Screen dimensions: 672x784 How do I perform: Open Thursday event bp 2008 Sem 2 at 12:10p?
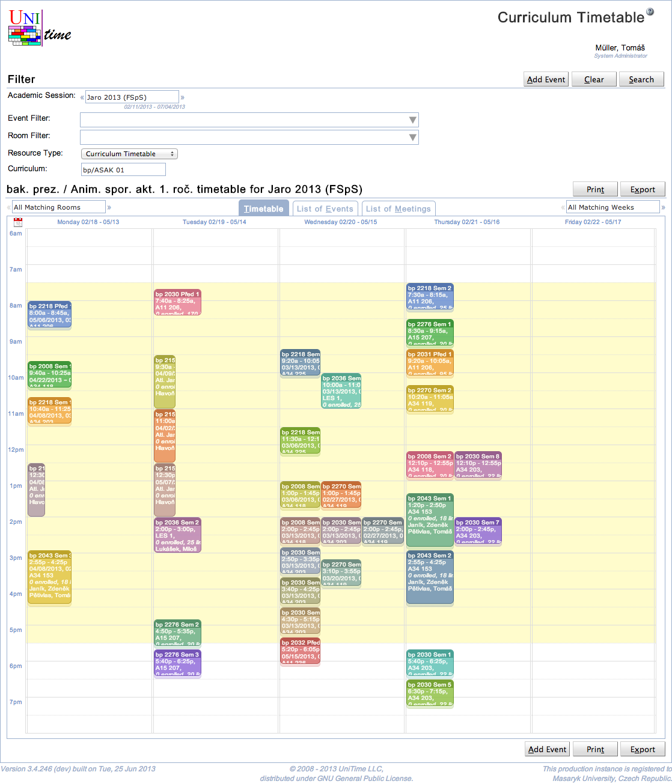coord(430,465)
